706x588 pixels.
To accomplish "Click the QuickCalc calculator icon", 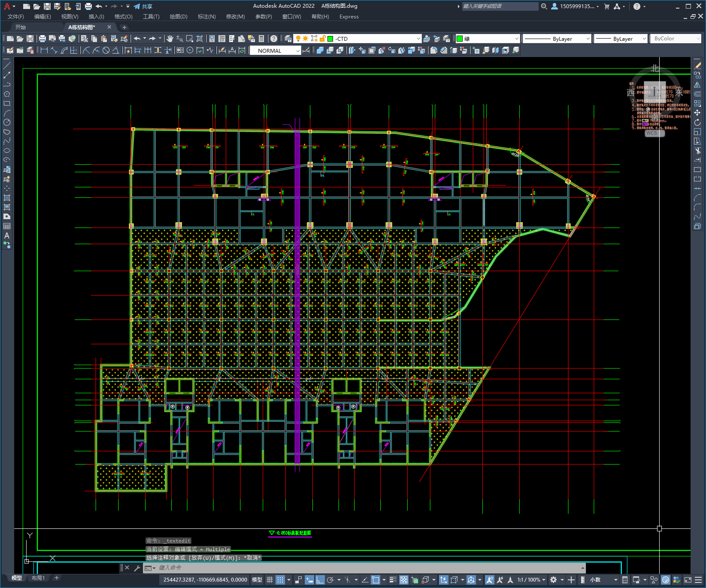I will tap(261, 39).
